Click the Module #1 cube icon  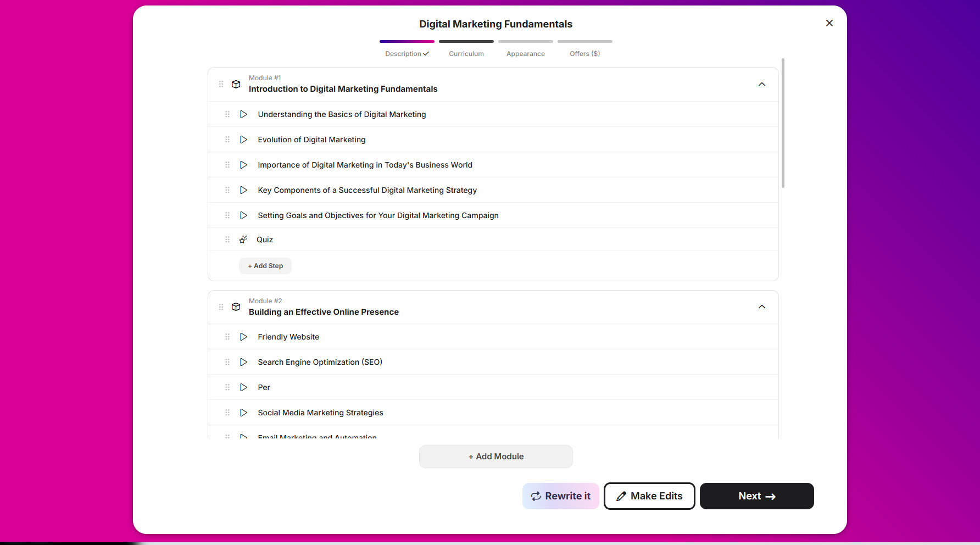coord(236,84)
